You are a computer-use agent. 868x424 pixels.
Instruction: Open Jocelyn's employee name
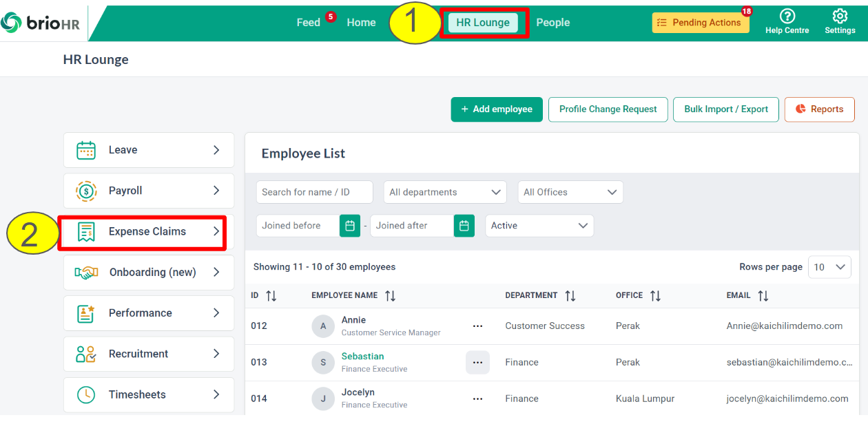tap(358, 392)
